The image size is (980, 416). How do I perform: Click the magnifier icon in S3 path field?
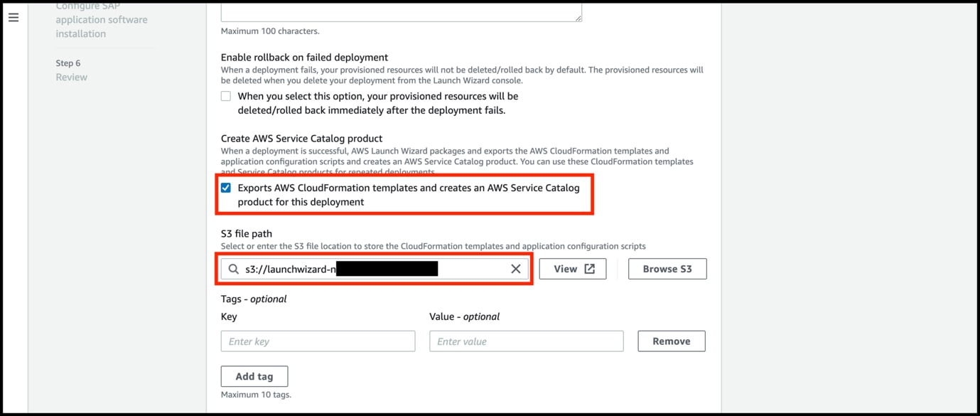(232, 268)
